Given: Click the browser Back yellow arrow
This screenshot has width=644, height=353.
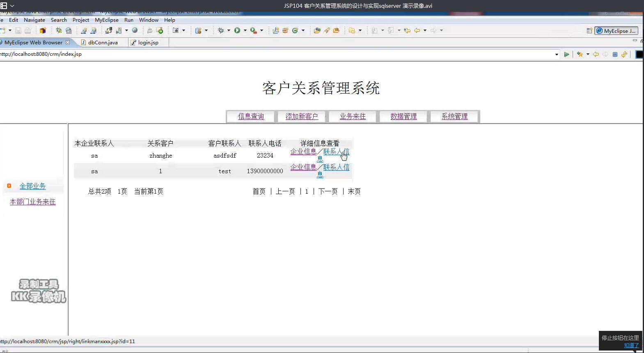Looking at the screenshot, I should 596,54.
